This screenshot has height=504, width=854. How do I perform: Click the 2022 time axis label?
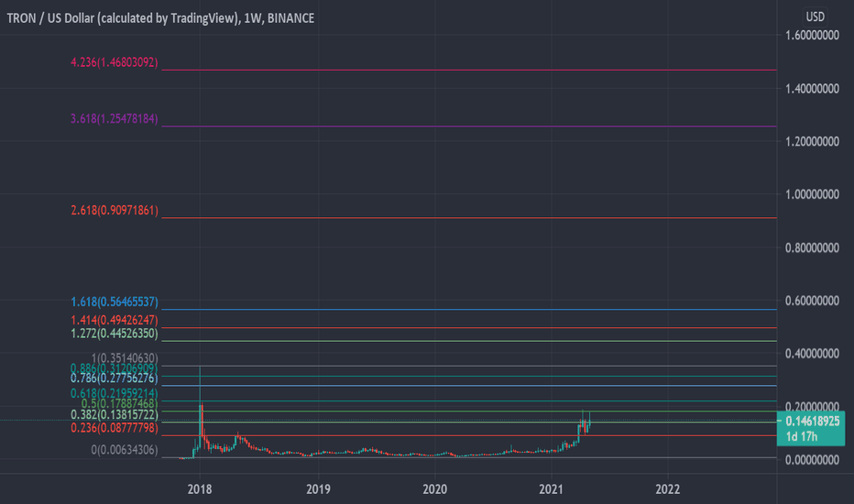click(x=668, y=489)
